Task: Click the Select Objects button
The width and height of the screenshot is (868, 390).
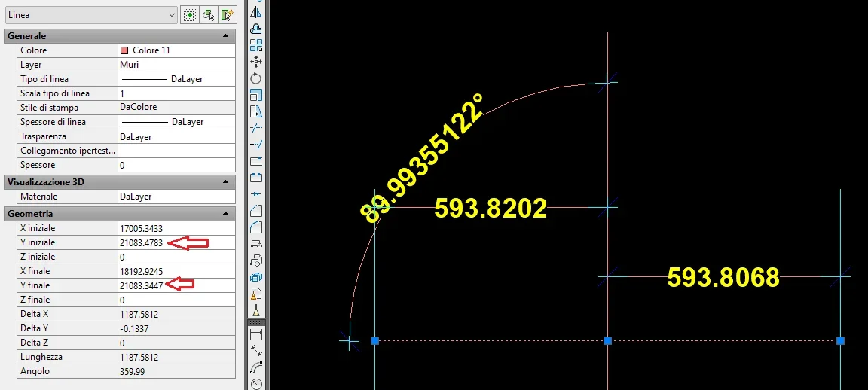Action: [209, 14]
